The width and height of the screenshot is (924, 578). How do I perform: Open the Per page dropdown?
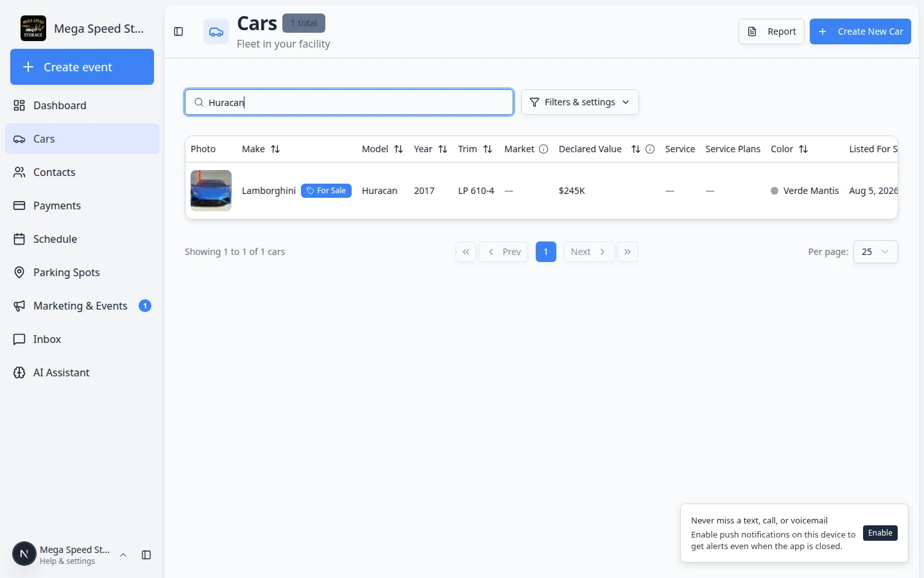(876, 252)
